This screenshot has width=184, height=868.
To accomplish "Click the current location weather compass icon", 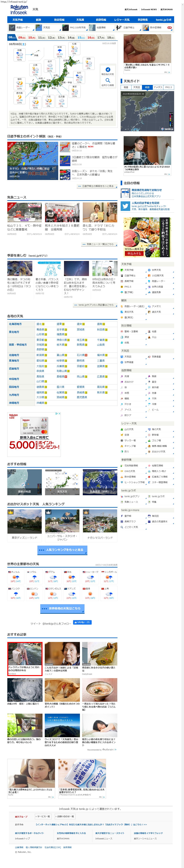I will tap(108, 70).
